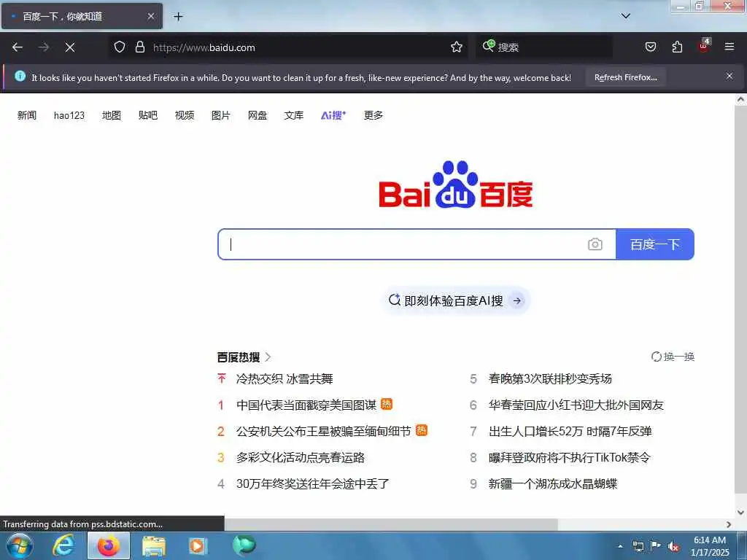
Task: Click the Firefox toolbar search field
Action: tap(544, 47)
